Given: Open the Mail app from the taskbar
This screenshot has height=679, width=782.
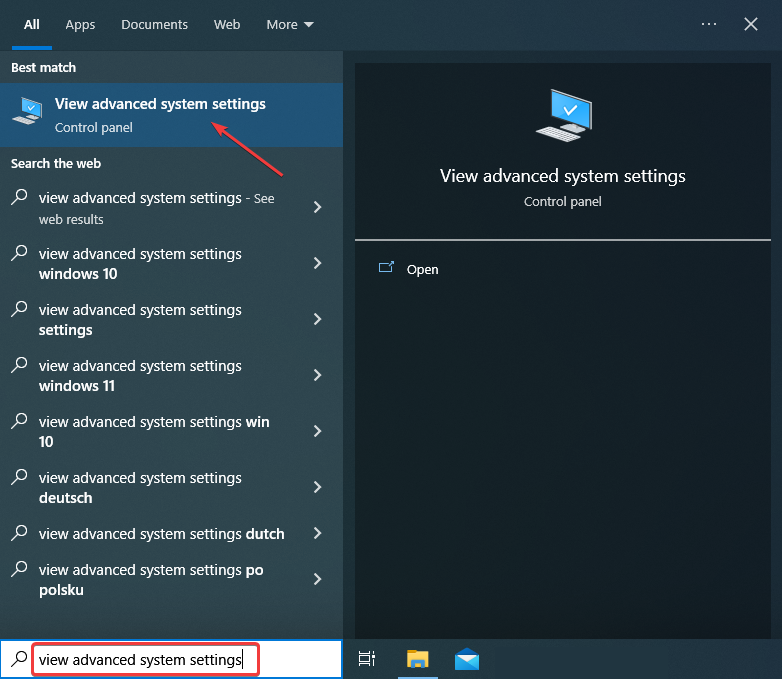Looking at the screenshot, I should coord(467,659).
